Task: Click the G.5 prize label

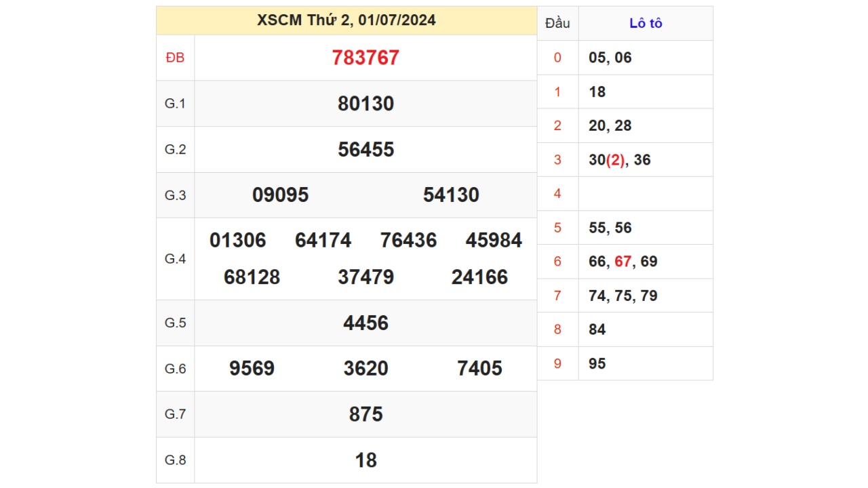Action: click(x=175, y=323)
